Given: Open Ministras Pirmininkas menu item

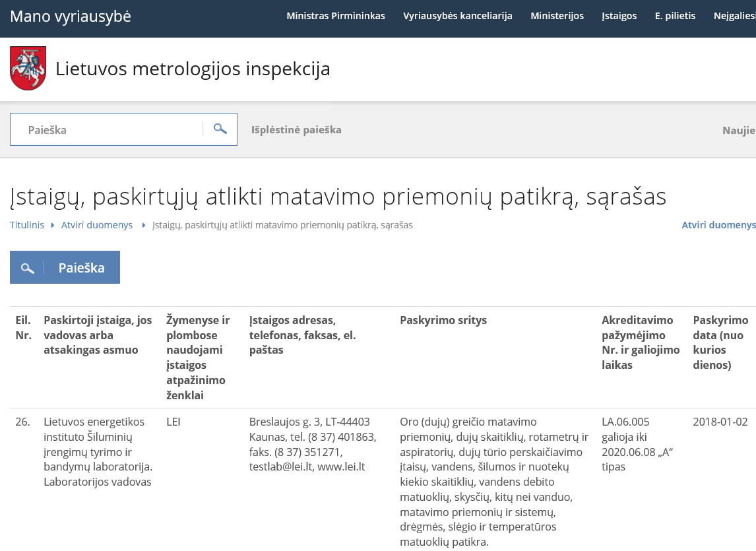Looking at the screenshot, I should (335, 16).
